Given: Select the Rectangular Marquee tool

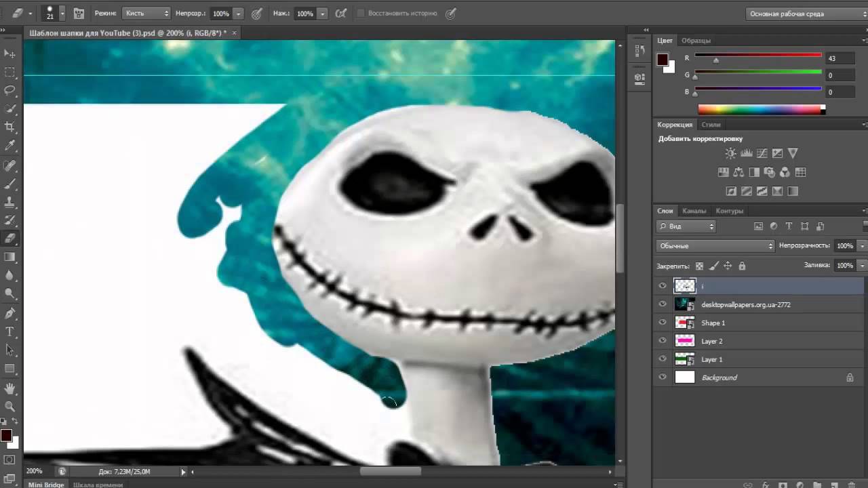Looking at the screenshot, I should click(9, 72).
